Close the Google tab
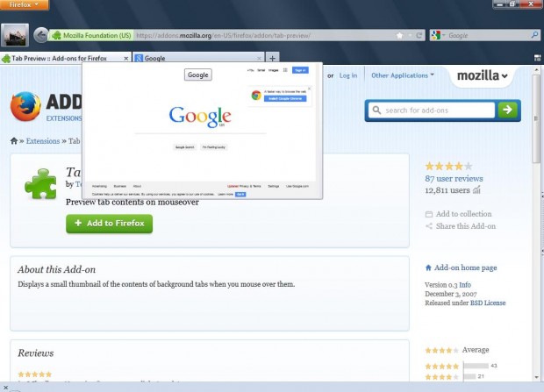This screenshot has width=544, height=392. pos(259,59)
